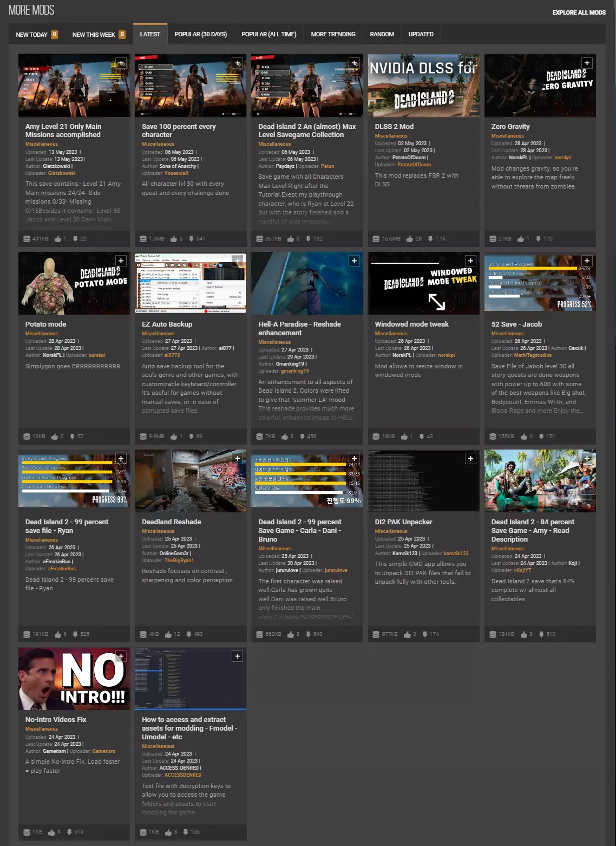Open the New Today tab

point(37,34)
